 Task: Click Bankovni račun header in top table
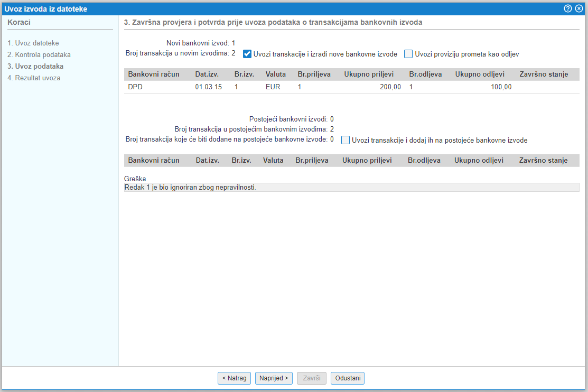154,74
